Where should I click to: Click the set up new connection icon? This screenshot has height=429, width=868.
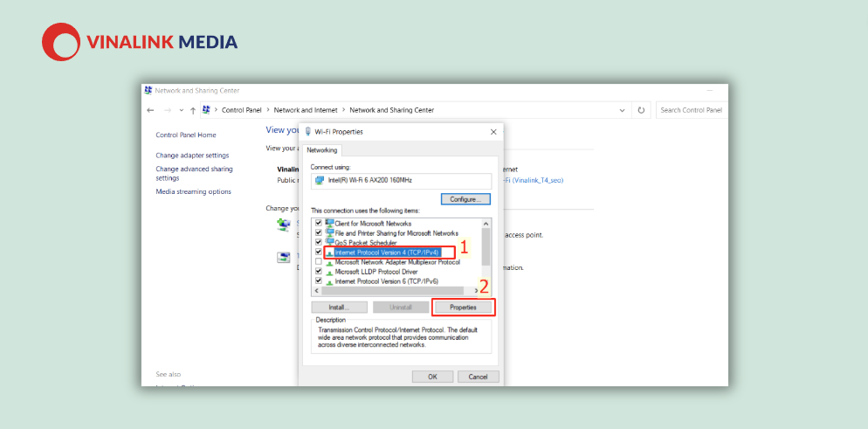(x=284, y=225)
